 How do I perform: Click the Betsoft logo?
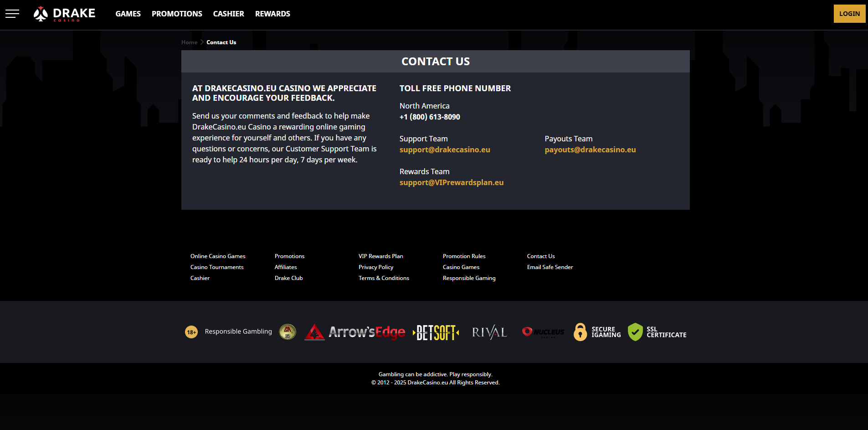tap(436, 332)
